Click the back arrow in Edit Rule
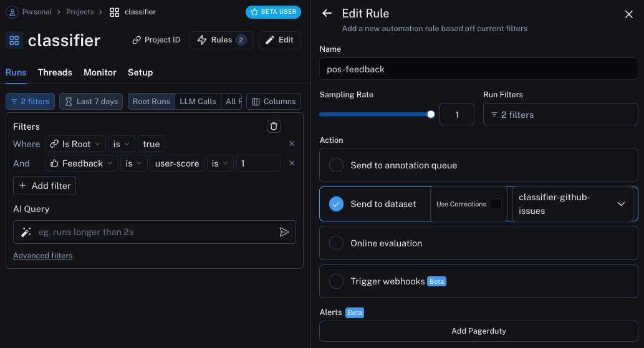The width and height of the screenshot is (644, 348). (327, 13)
